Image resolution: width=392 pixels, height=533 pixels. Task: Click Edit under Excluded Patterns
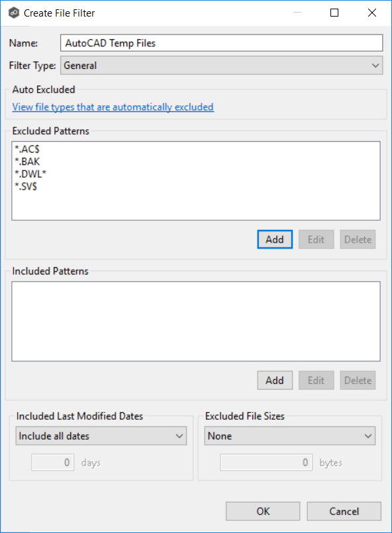317,239
